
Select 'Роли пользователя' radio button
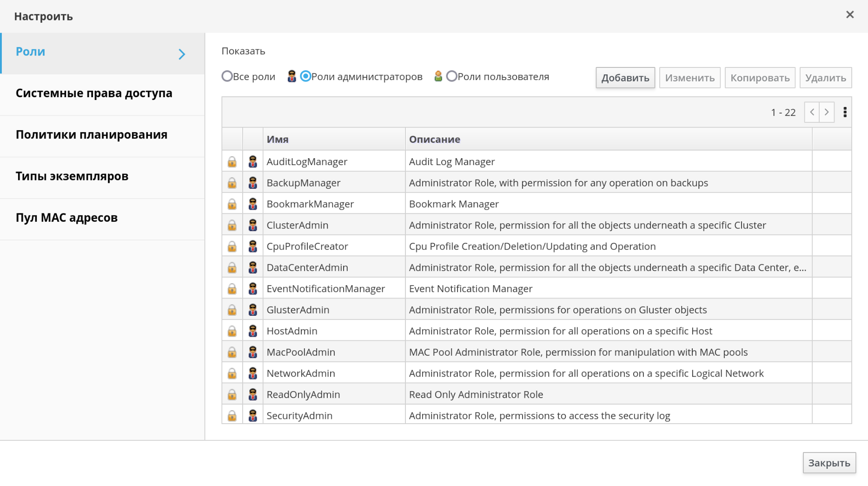point(451,76)
